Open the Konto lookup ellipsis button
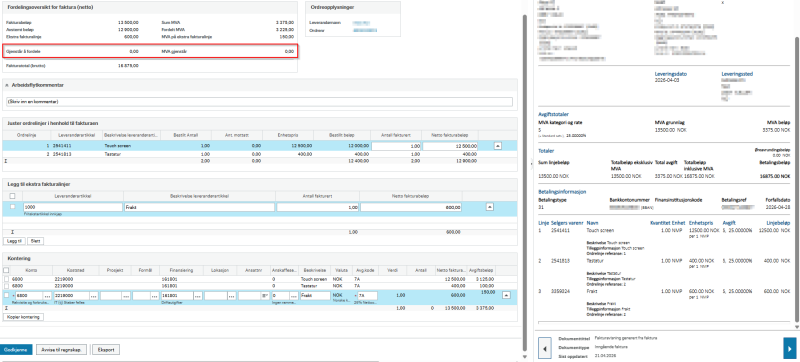The height and width of the screenshot is (362, 800). click(x=47, y=296)
